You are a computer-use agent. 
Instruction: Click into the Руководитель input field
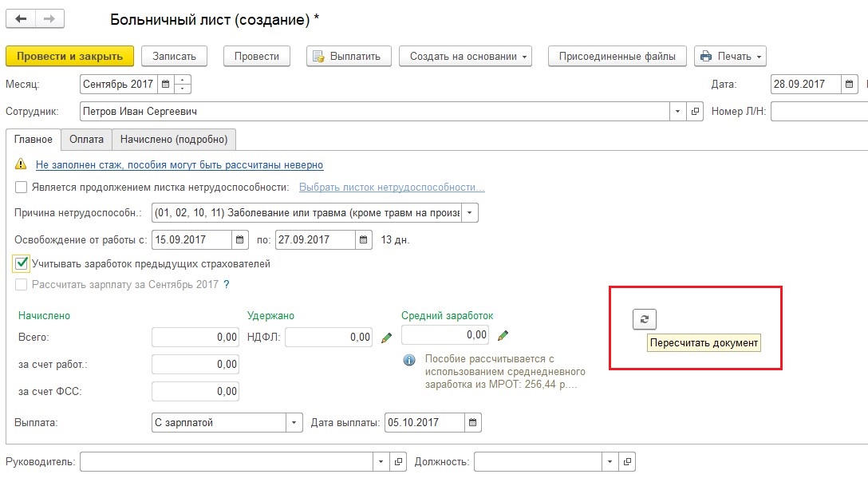coord(227,461)
